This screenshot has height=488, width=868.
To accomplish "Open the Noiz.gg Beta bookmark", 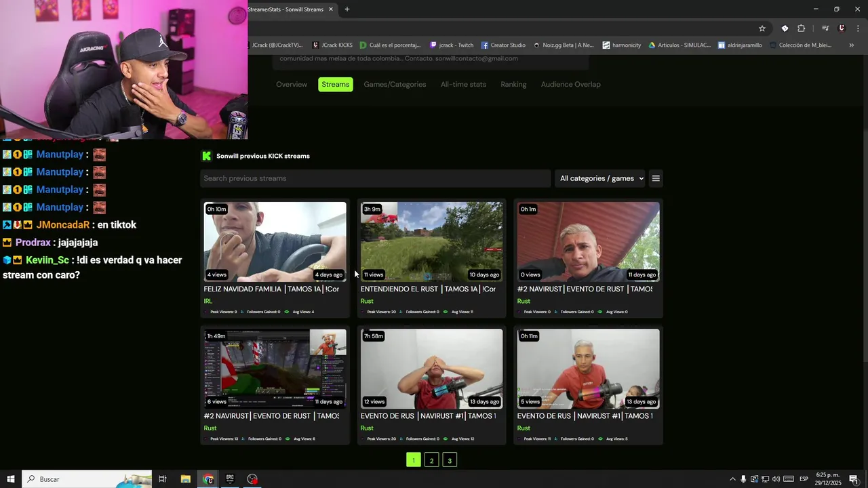I will [x=563, y=45].
